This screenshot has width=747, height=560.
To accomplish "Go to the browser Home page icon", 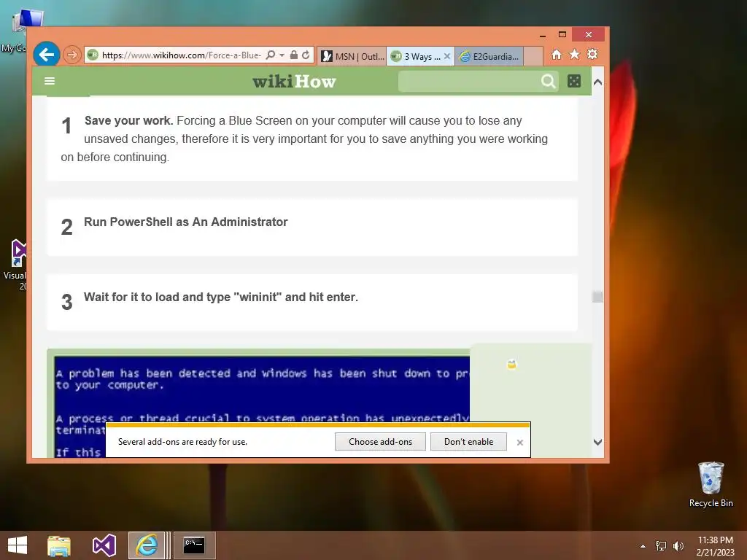I will coord(557,54).
